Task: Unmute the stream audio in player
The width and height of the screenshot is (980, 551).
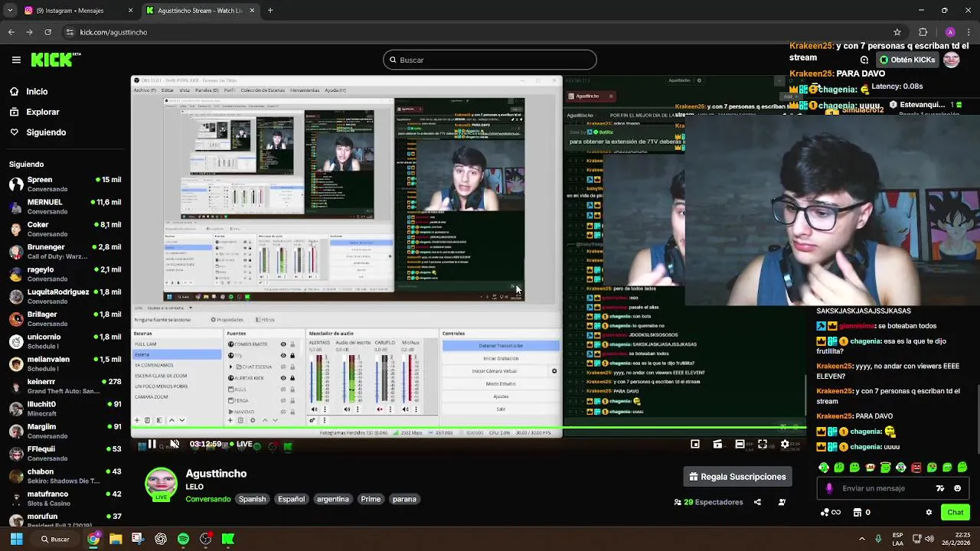Action: (175, 444)
